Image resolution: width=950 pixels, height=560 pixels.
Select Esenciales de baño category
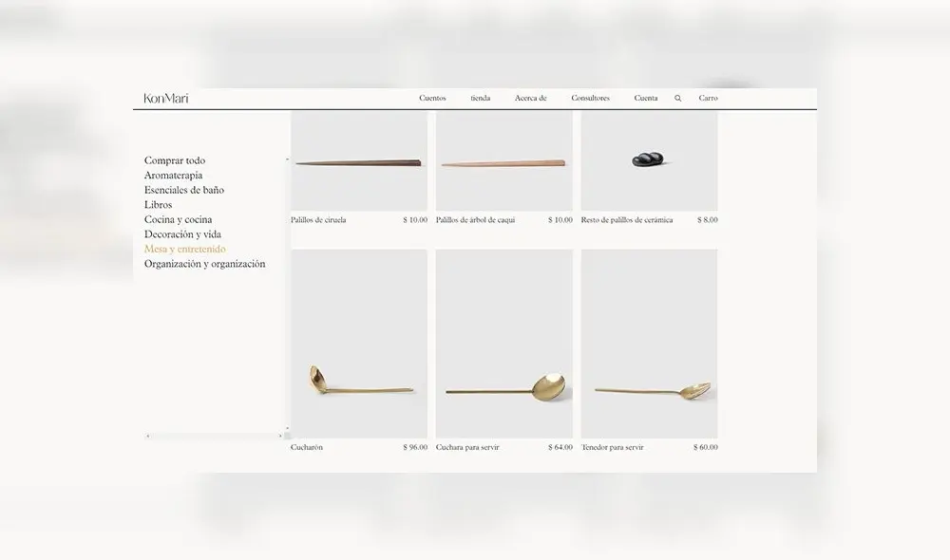pyautogui.click(x=184, y=190)
